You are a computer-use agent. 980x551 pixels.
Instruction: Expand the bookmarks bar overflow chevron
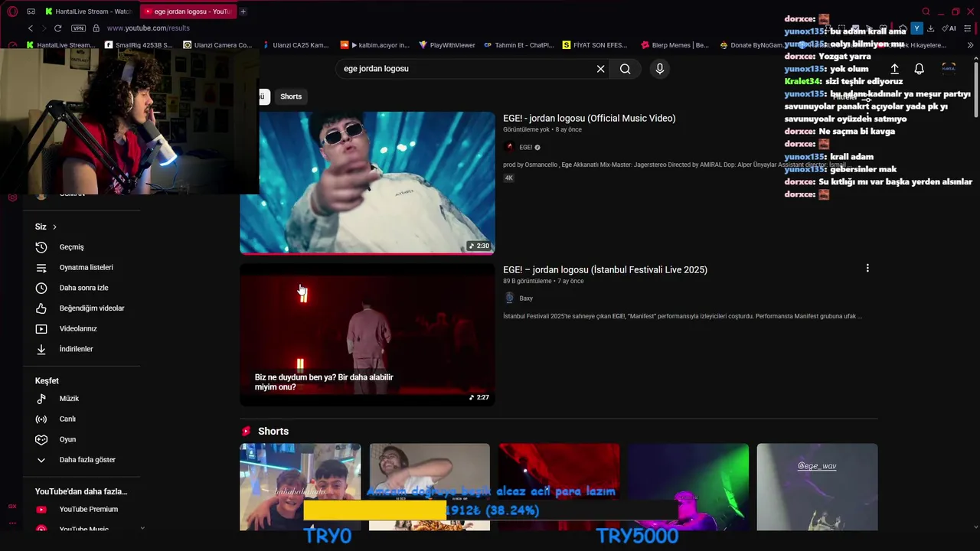(x=970, y=45)
